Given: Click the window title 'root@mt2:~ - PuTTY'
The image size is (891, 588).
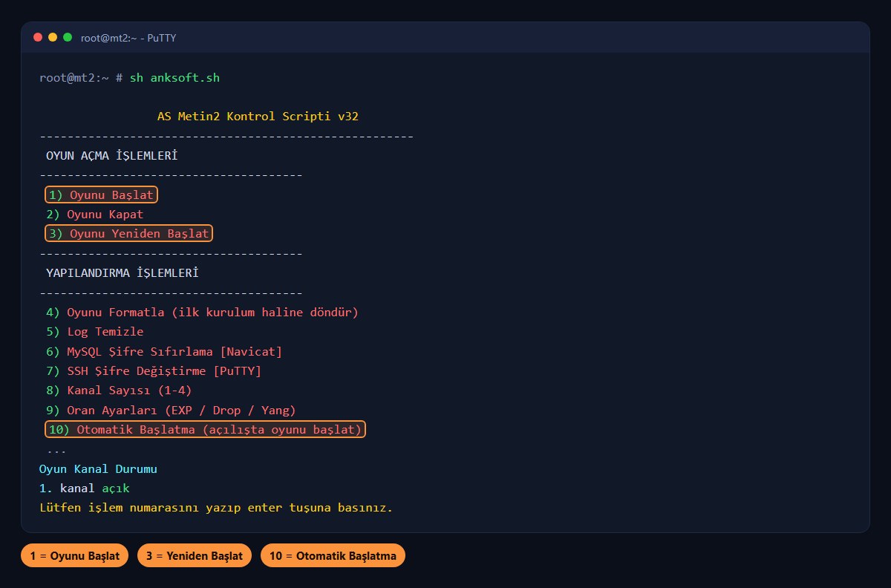Looking at the screenshot, I should click(x=128, y=37).
